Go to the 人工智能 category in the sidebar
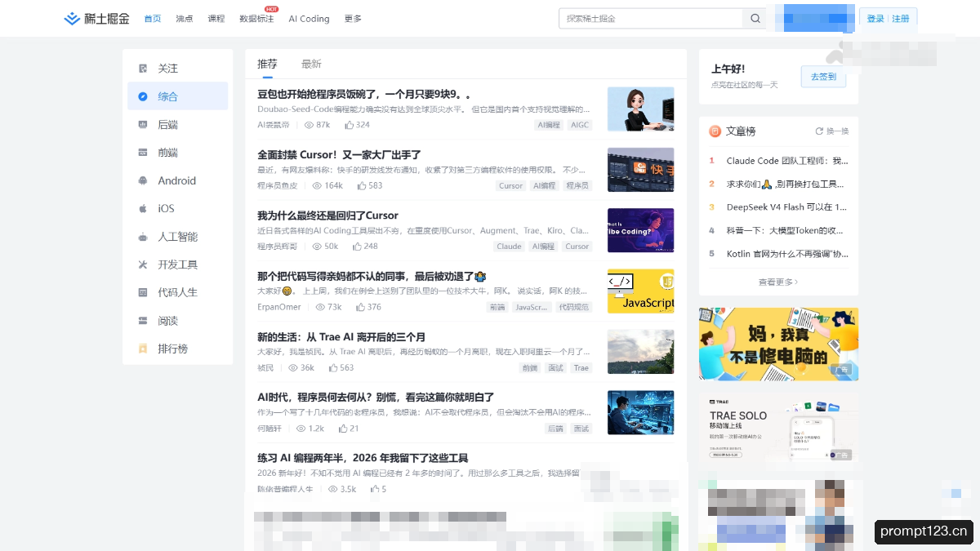This screenshot has height=551, width=980. coord(177,237)
